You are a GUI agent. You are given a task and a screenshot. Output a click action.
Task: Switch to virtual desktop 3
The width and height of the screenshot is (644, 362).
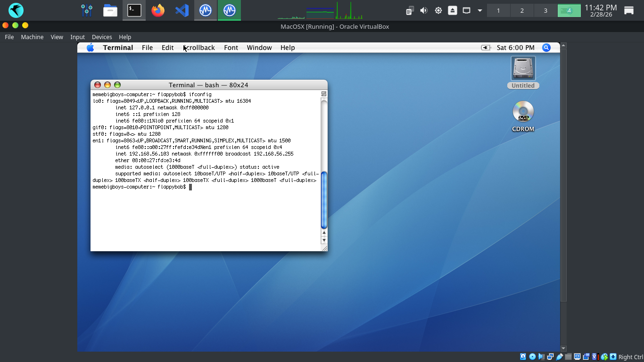(x=545, y=10)
